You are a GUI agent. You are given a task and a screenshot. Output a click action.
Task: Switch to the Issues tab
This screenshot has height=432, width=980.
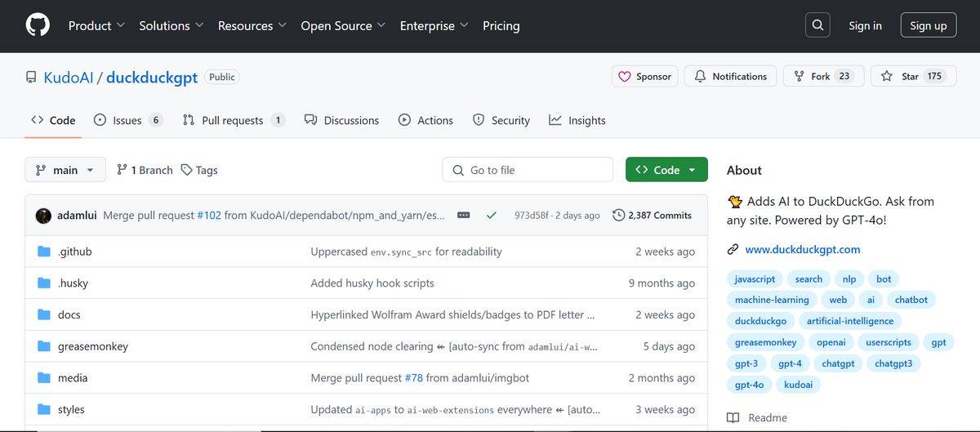point(128,120)
